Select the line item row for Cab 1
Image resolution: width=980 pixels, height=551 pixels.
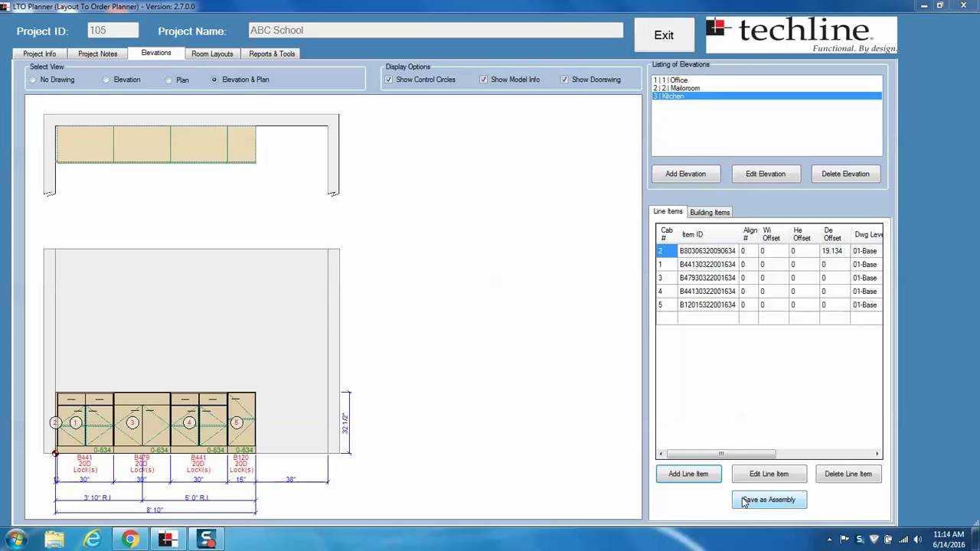tap(769, 265)
